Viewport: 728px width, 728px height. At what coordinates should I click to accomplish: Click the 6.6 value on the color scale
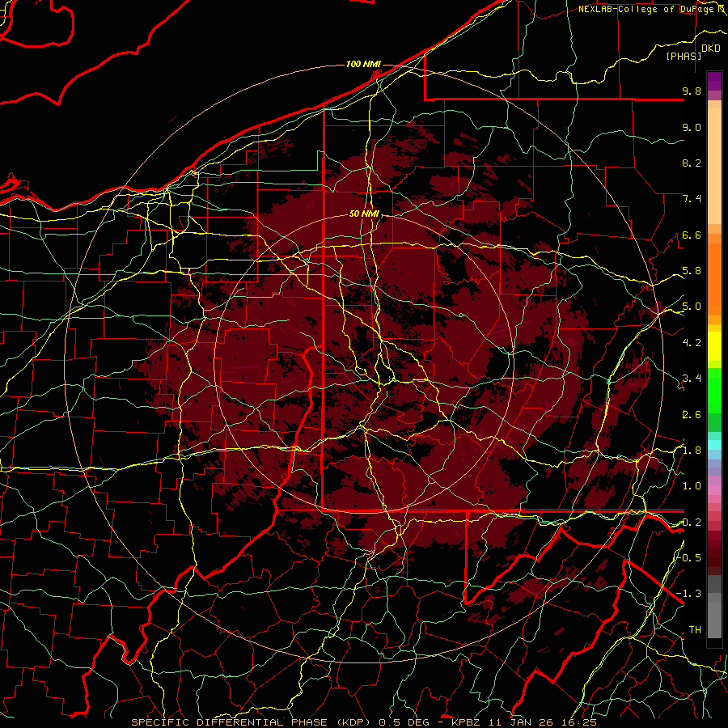click(692, 235)
